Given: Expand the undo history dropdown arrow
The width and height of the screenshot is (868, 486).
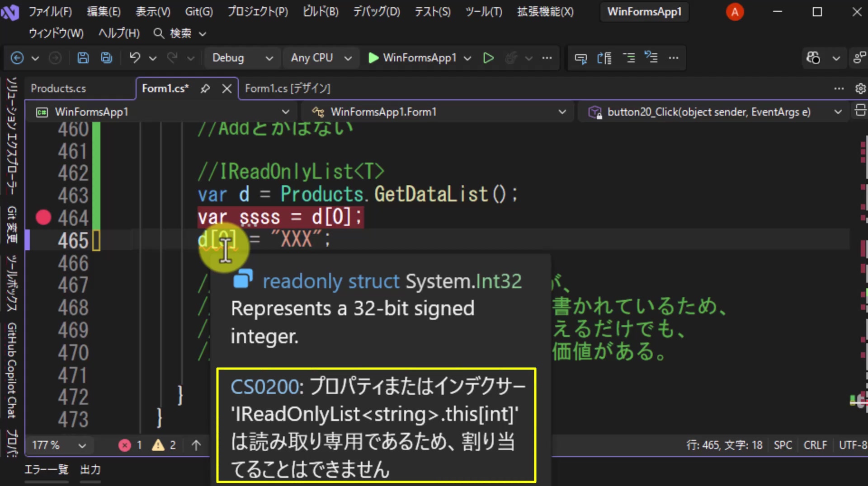Looking at the screenshot, I should pyautogui.click(x=153, y=58).
